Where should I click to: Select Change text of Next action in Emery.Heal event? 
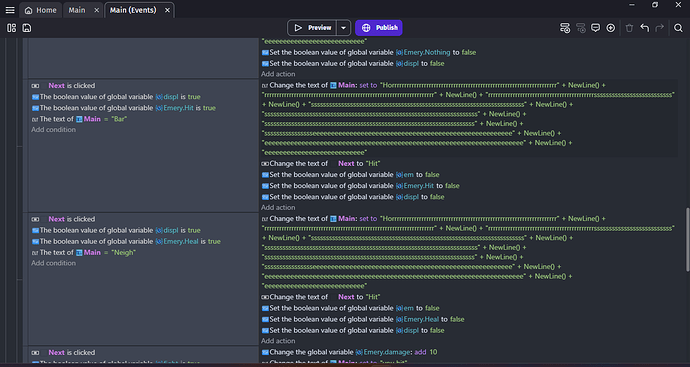pyautogui.click(x=321, y=297)
